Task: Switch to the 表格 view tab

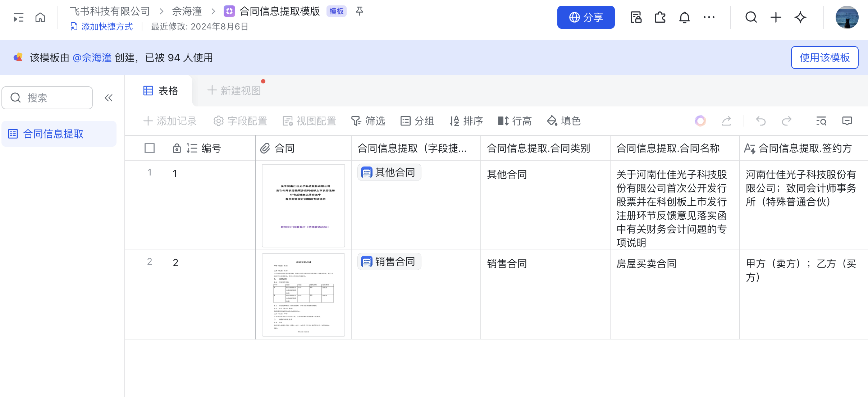Action: click(x=161, y=91)
